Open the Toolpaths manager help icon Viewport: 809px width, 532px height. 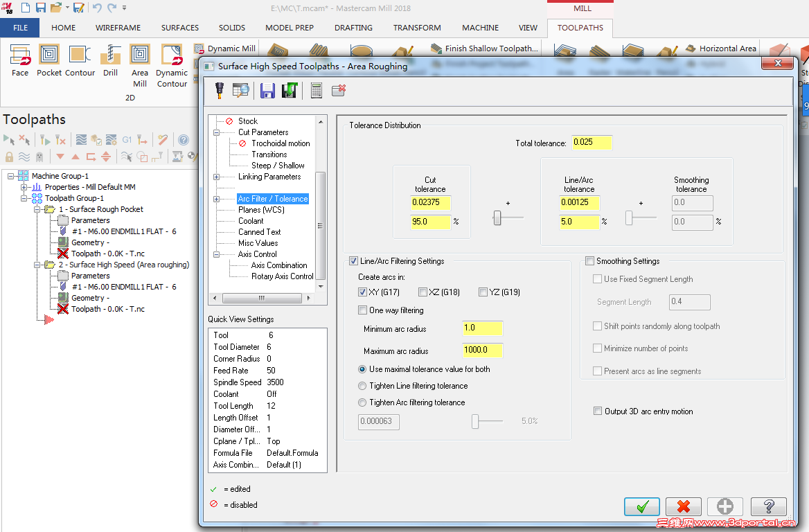click(183, 140)
